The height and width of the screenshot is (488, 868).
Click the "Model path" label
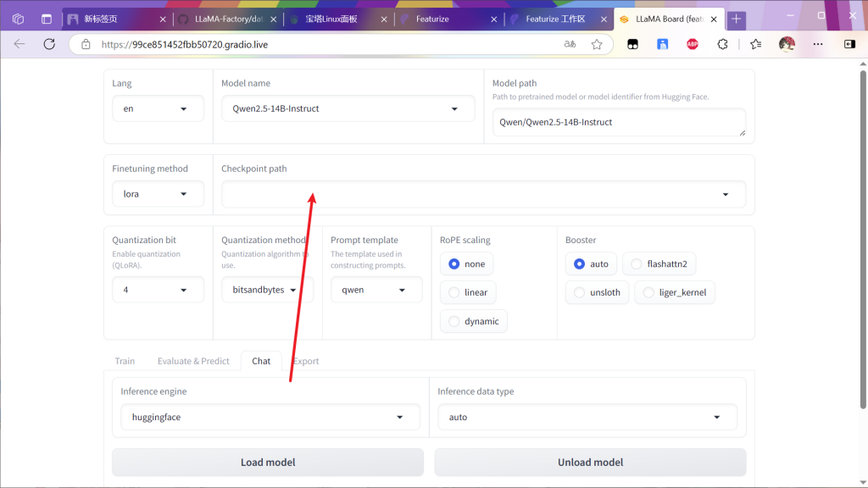coord(515,83)
